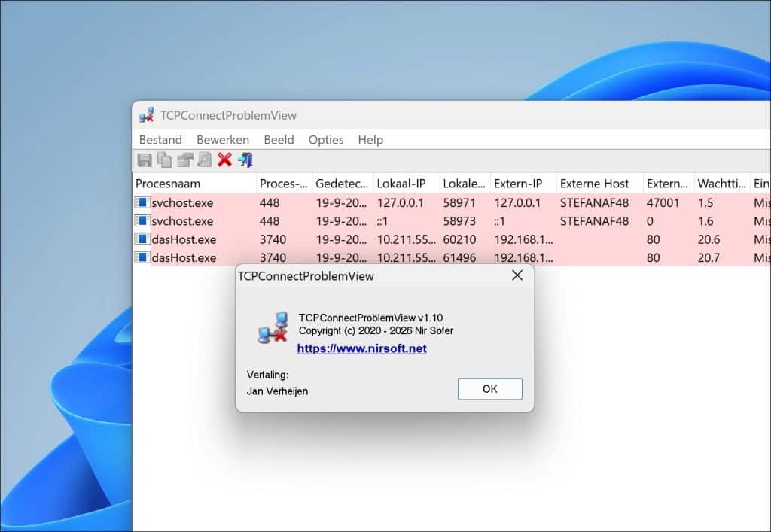The height and width of the screenshot is (532, 771).
Task: Click STEFANAF48 host in the 127.0.0.1 row
Action: pyautogui.click(x=594, y=203)
